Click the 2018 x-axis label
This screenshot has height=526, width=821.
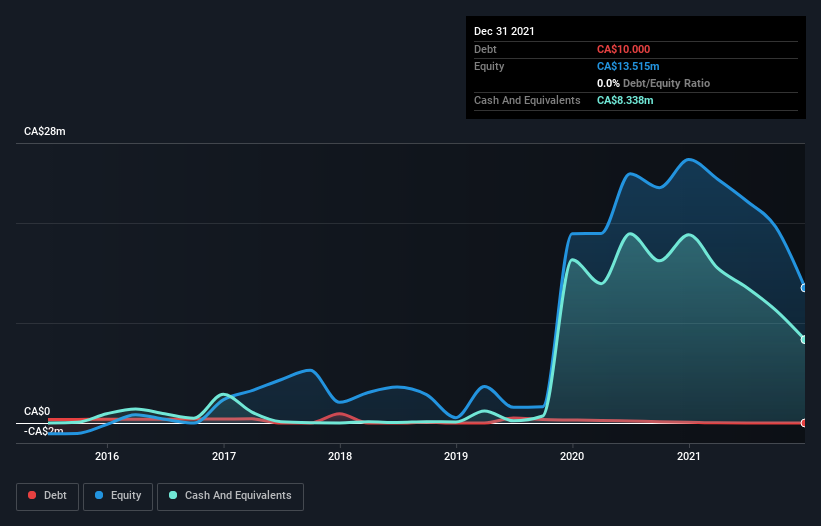(340, 456)
